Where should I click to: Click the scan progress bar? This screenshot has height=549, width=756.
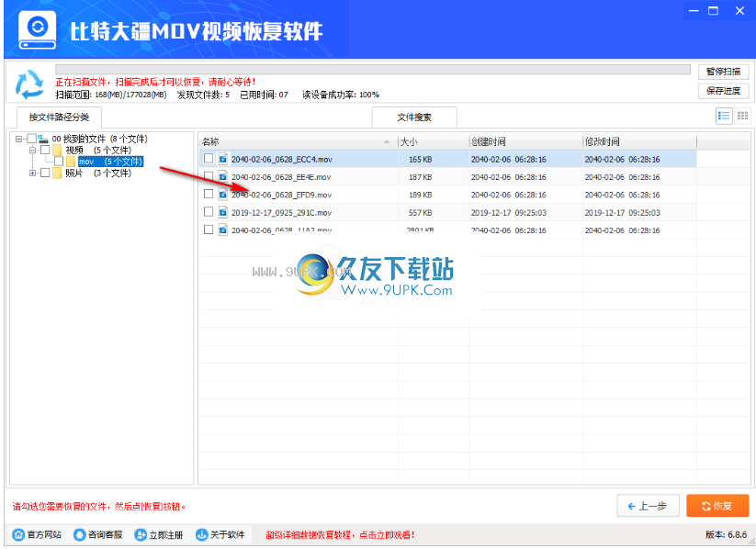pyautogui.click(x=373, y=70)
